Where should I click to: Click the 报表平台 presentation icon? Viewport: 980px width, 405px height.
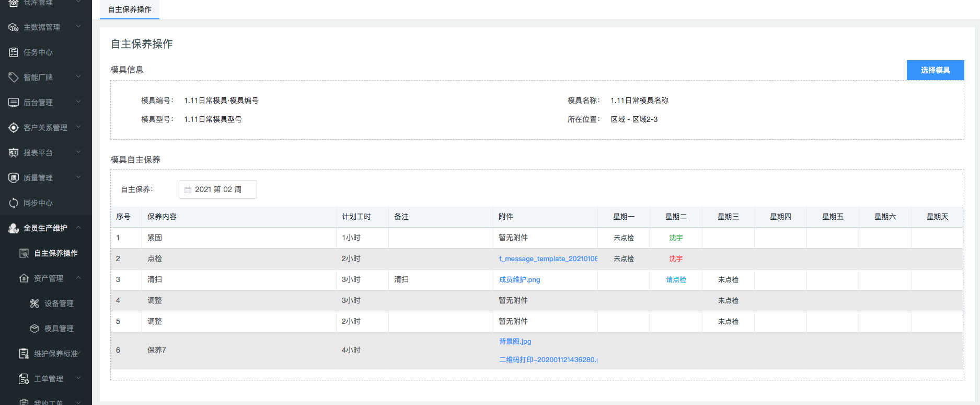(x=14, y=153)
